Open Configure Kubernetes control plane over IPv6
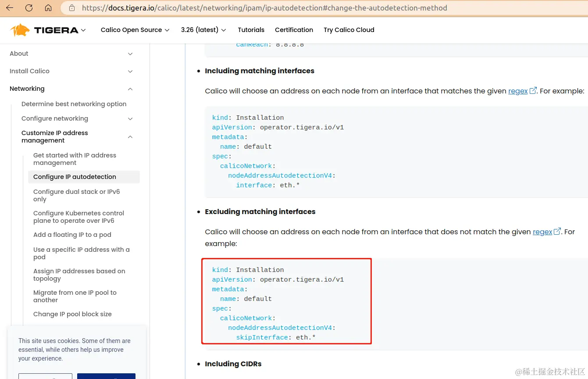588x379 pixels. pyautogui.click(x=78, y=217)
